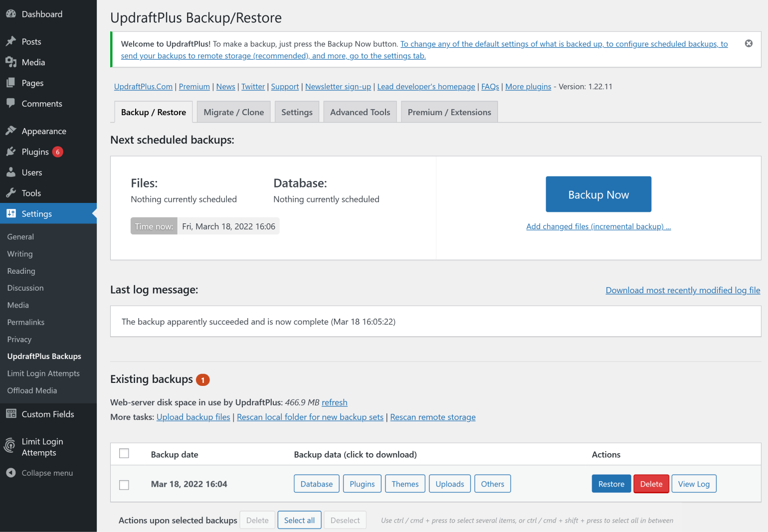
Task: Click the Deselect button
Action: tap(345, 520)
